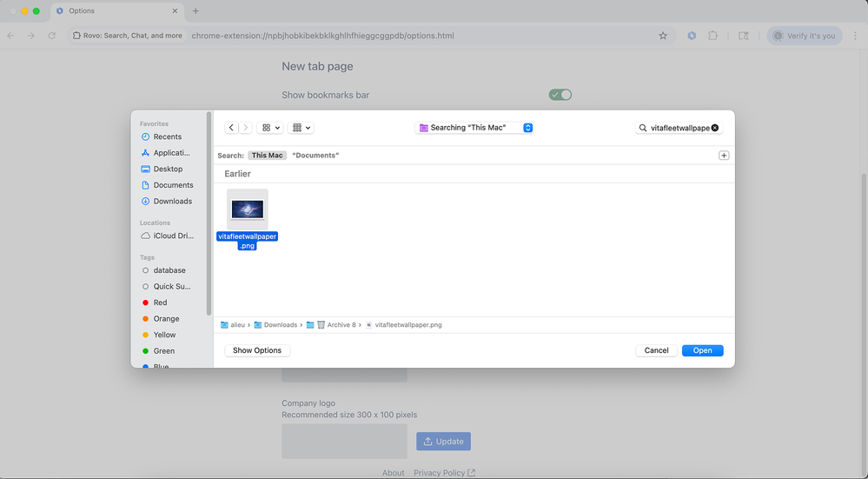Click the Update company logo button

(x=443, y=442)
